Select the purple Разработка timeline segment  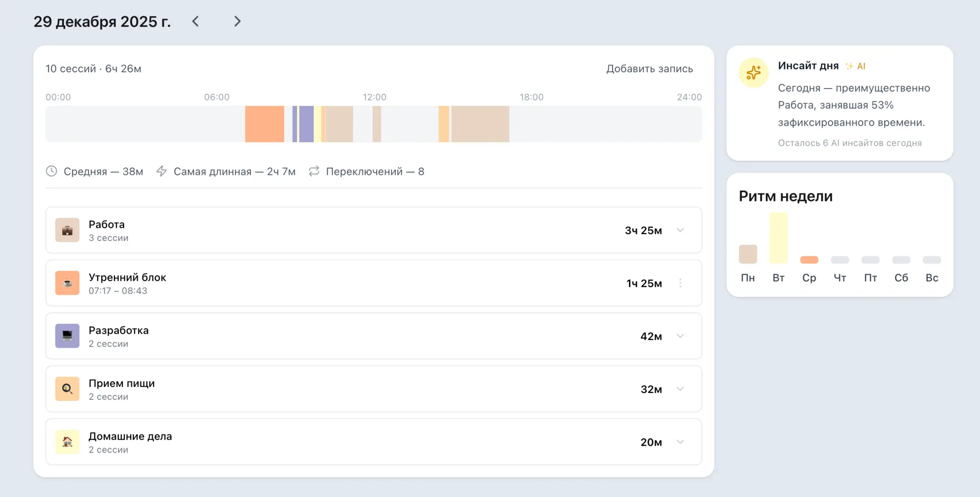[x=306, y=124]
